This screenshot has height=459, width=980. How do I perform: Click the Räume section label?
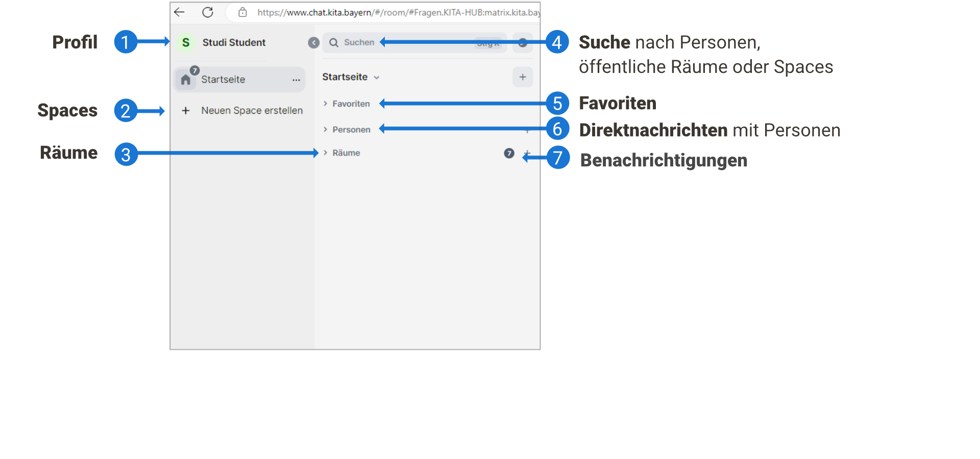[346, 153]
